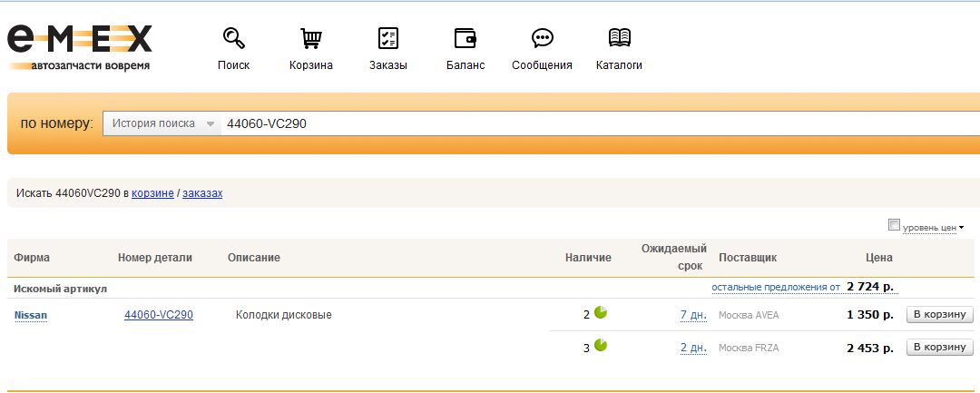980x393 pixels.
Task: Click the Описание column header
Action: click(x=254, y=258)
